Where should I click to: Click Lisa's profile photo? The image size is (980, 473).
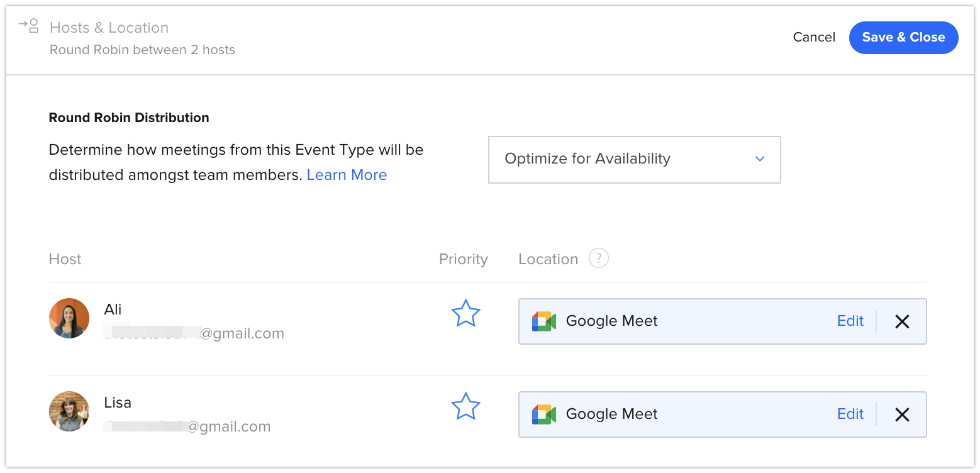pyautogui.click(x=69, y=411)
